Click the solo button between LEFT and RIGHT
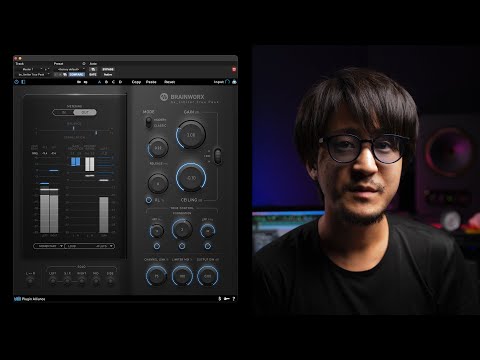 coord(67,281)
